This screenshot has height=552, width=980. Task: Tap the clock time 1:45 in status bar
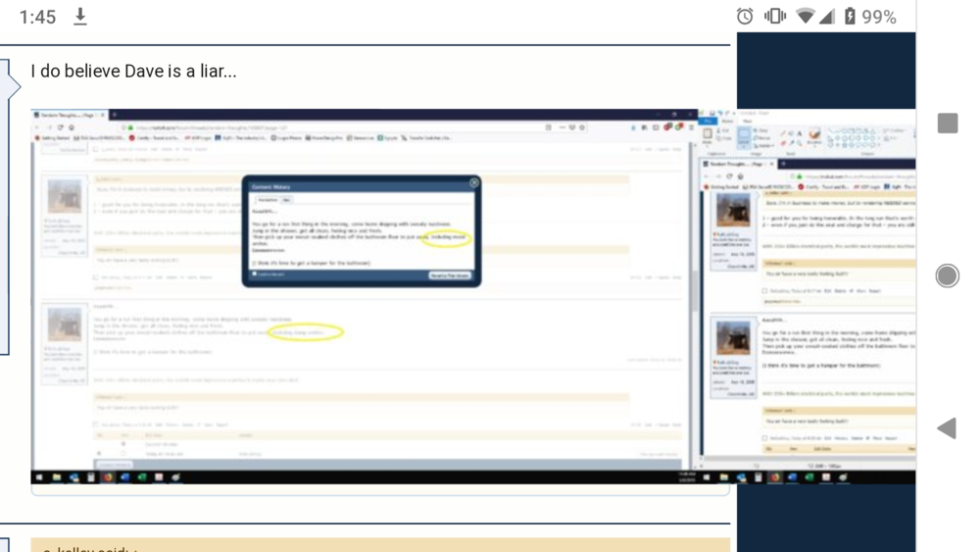(x=37, y=17)
